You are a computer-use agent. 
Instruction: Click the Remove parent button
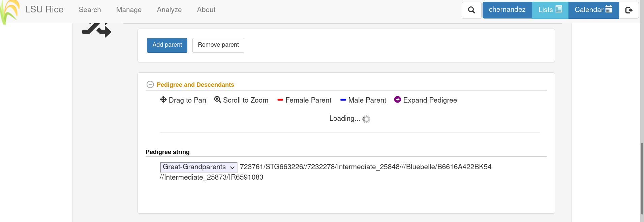218,45
